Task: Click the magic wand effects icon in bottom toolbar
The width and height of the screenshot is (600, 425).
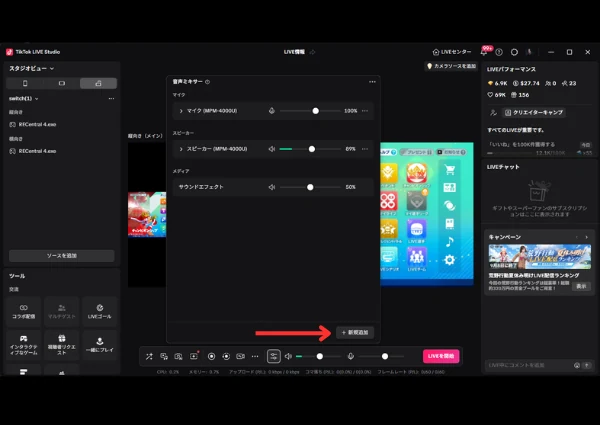Action: click(149, 357)
